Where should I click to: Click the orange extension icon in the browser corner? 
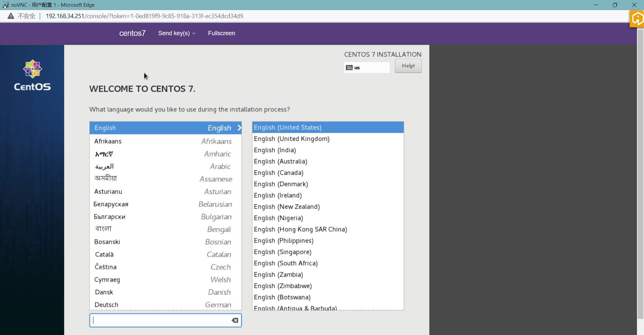pyautogui.click(x=637, y=19)
